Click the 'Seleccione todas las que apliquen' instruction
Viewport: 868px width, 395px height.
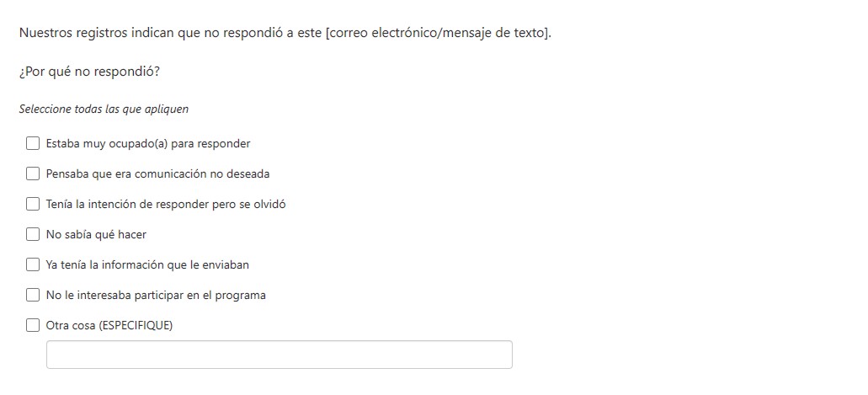pyautogui.click(x=104, y=109)
